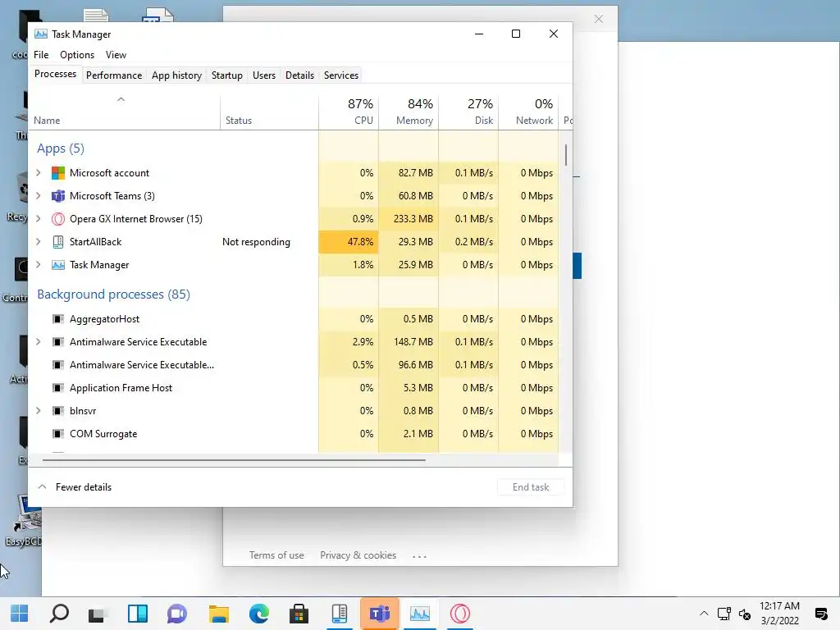Viewport: 840px width, 630px height.
Task: Click the network tray icon
Action: pyautogui.click(x=724, y=614)
